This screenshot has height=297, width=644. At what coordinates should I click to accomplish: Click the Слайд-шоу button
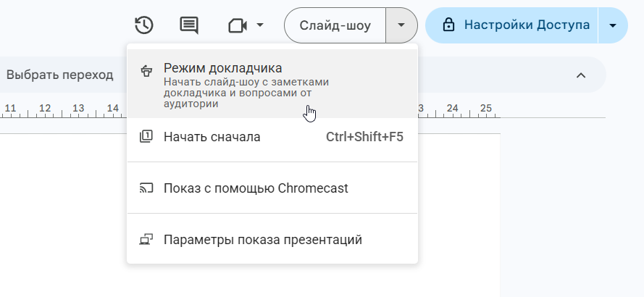click(335, 25)
